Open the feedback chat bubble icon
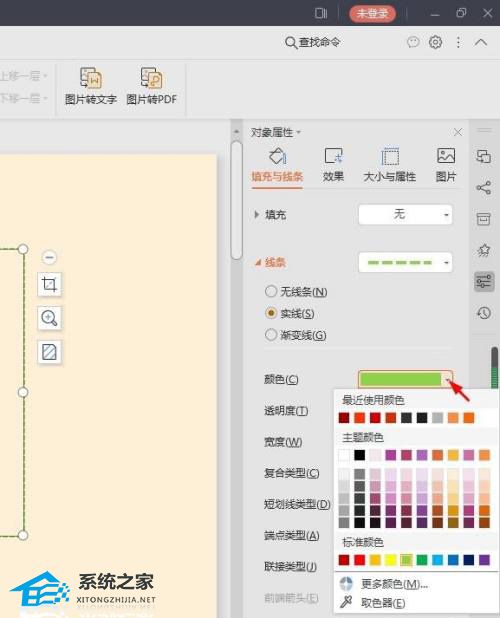Image resolution: width=500 pixels, height=618 pixels. (413, 42)
